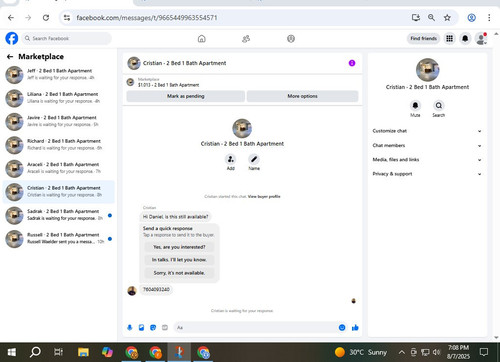Open the Richard conversation

58,145
